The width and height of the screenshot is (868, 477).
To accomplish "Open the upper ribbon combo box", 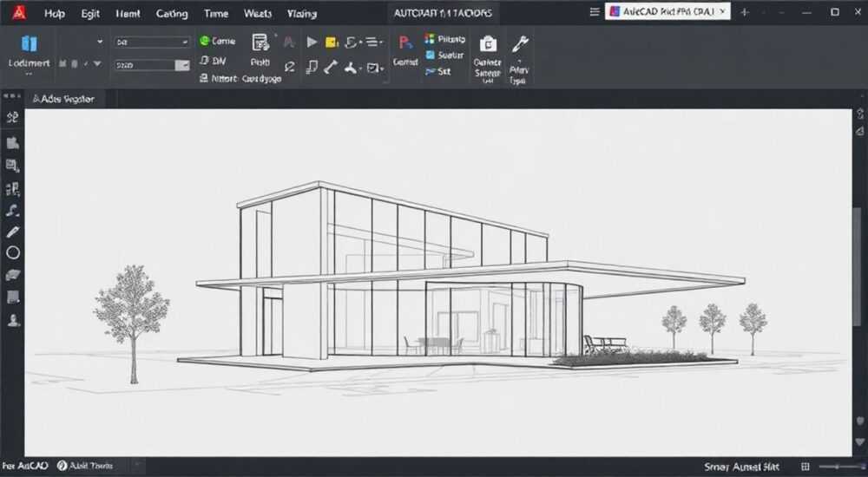I will tap(152, 42).
